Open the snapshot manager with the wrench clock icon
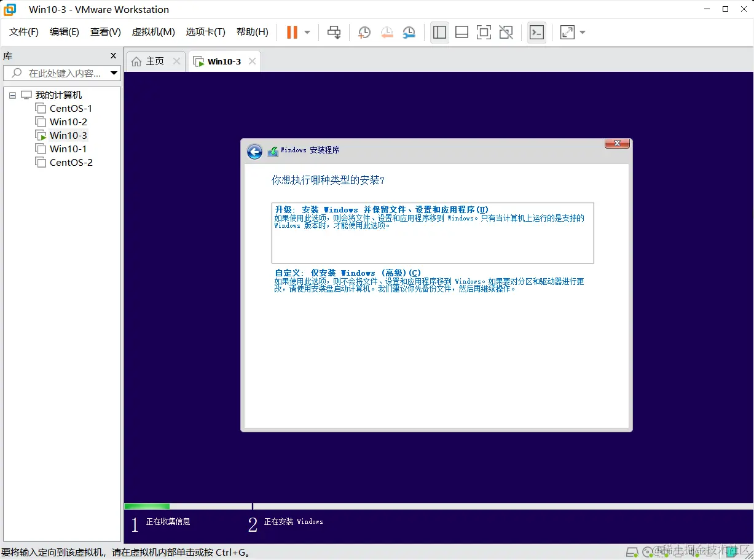This screenshot has width=754, height=560. 409,33
